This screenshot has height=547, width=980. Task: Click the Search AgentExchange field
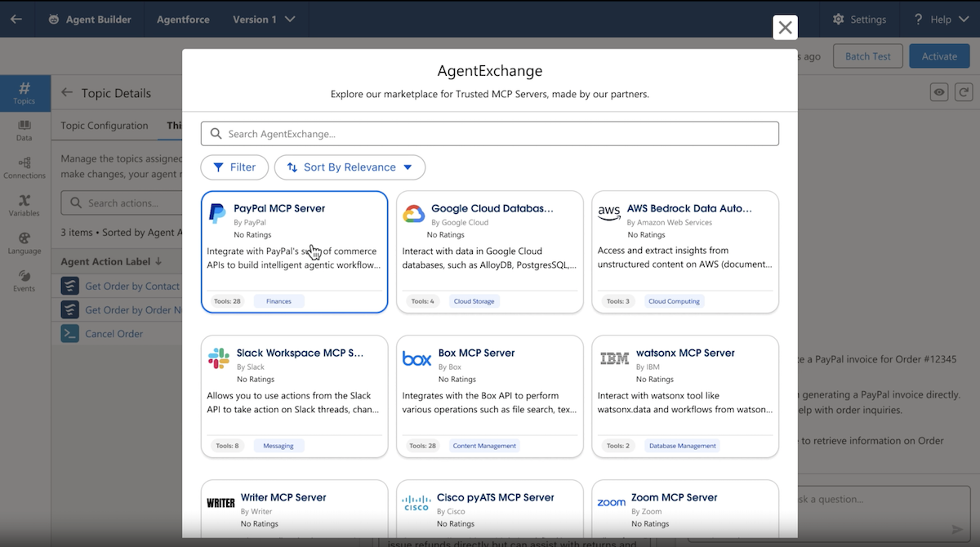(490, 134)
